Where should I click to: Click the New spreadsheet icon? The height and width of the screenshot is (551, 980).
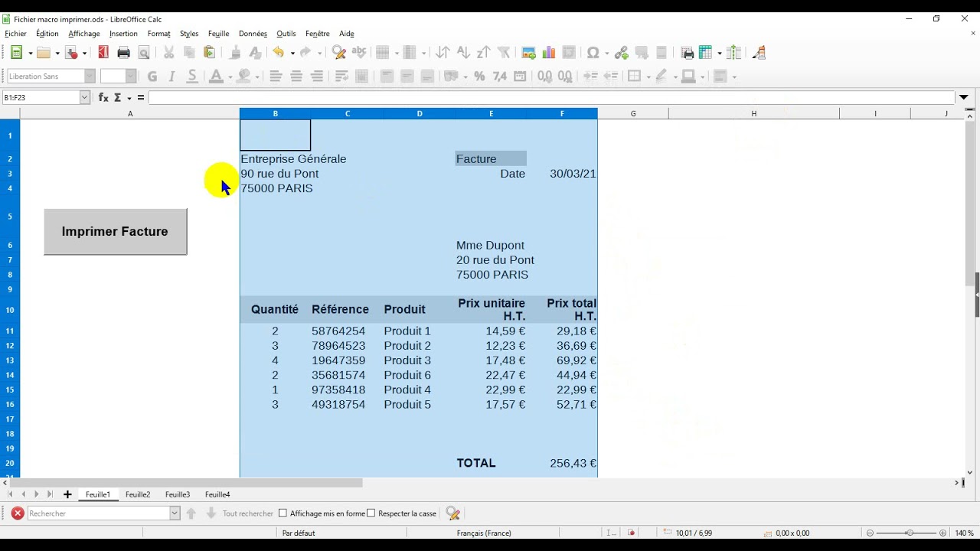click(x=17, y=53)
